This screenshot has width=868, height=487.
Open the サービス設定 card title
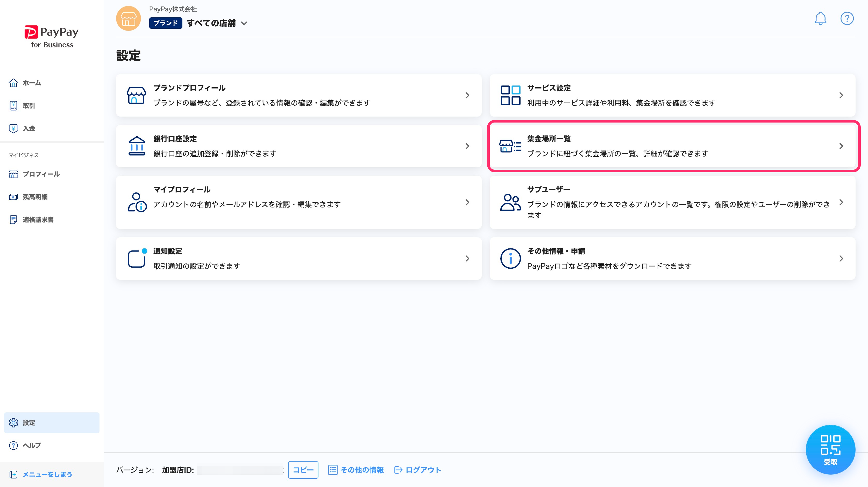(x=549, y=88)
